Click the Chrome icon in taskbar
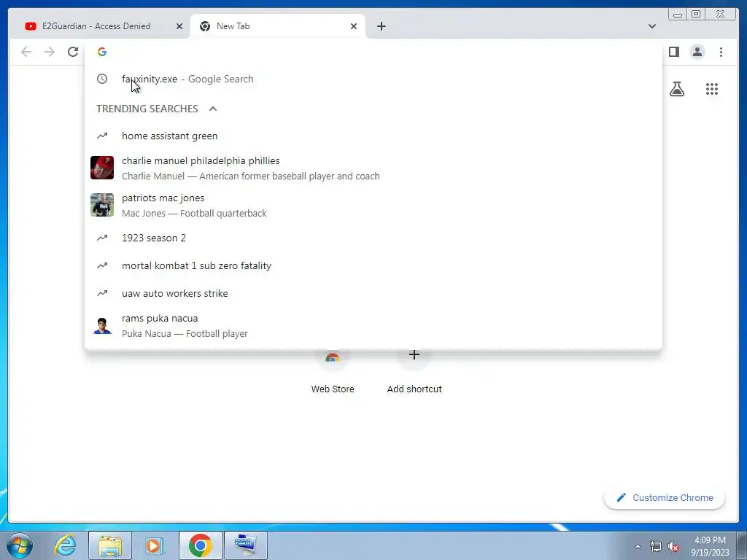The width and height of the screenshot is (747, 560). (200, 545)
